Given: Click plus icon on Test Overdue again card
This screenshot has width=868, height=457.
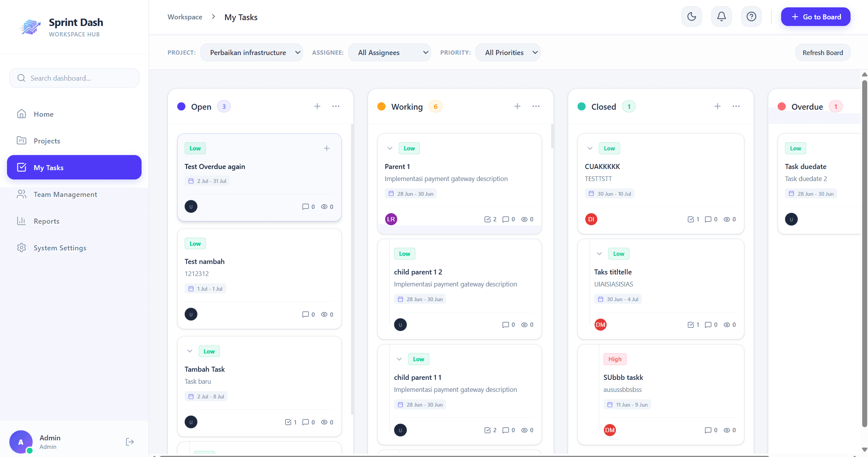Looking at the screenshot, I should tap(327, 148).
